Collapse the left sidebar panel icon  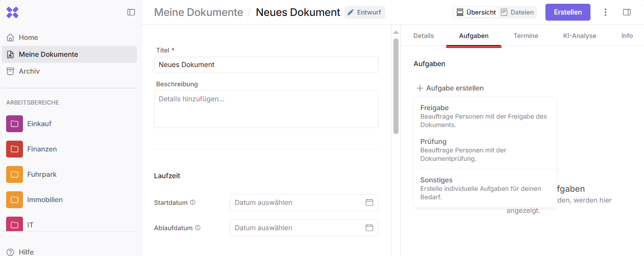point(131,12)
